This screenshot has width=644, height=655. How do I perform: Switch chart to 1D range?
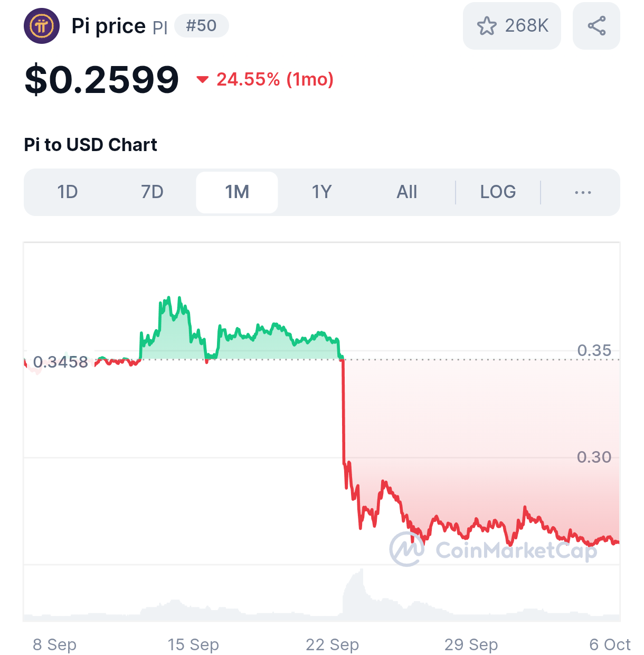(68, 192)
